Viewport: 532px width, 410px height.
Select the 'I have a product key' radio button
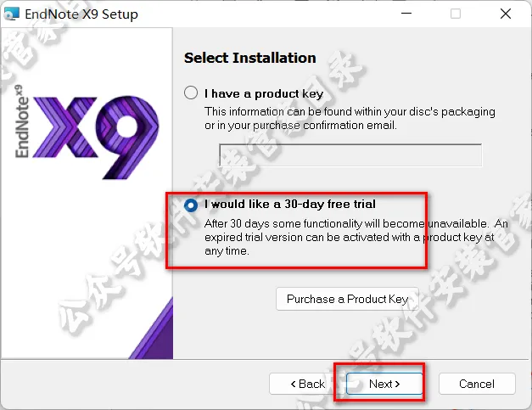(x=191, y=93)
